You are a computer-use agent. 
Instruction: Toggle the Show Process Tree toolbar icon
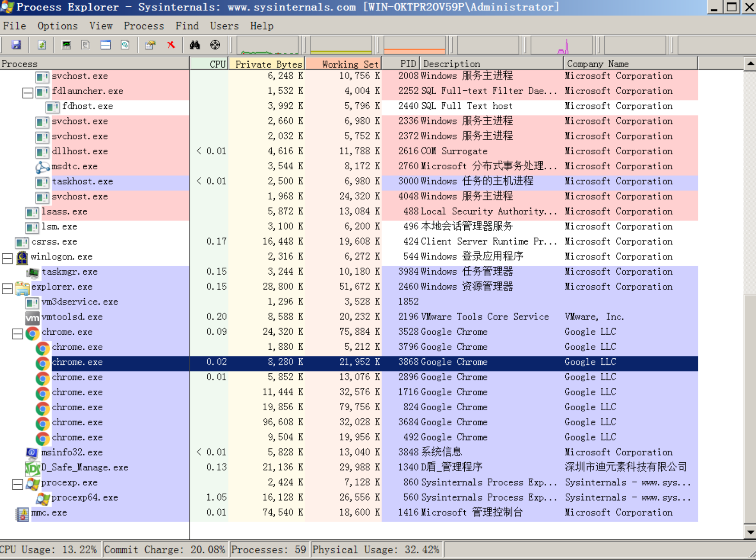(x=86, y=45)
